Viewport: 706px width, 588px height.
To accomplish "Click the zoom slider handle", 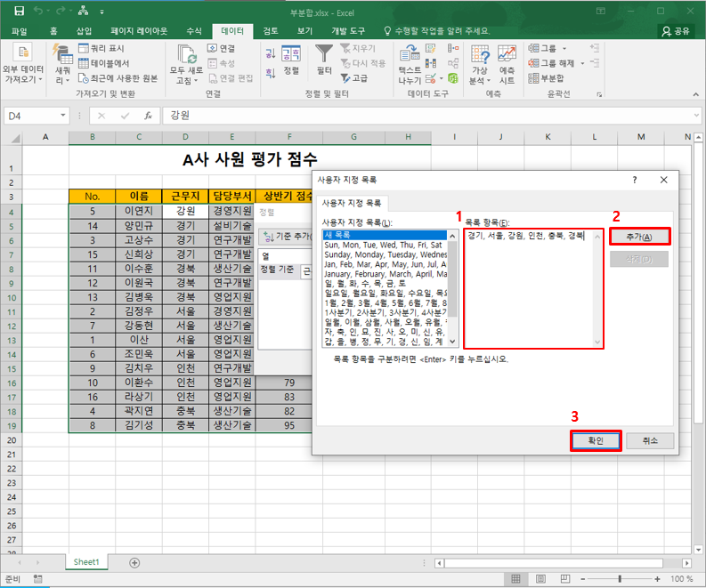I will coord(620,579).
